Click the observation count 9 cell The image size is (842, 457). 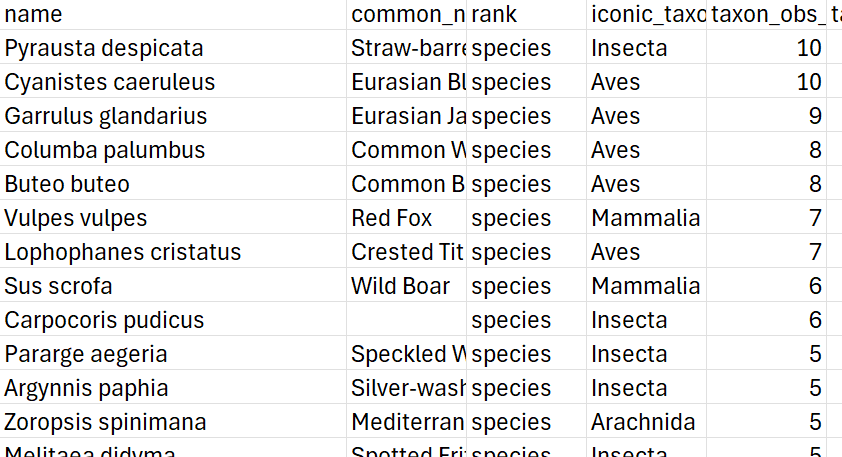click(x=767, y=116)
